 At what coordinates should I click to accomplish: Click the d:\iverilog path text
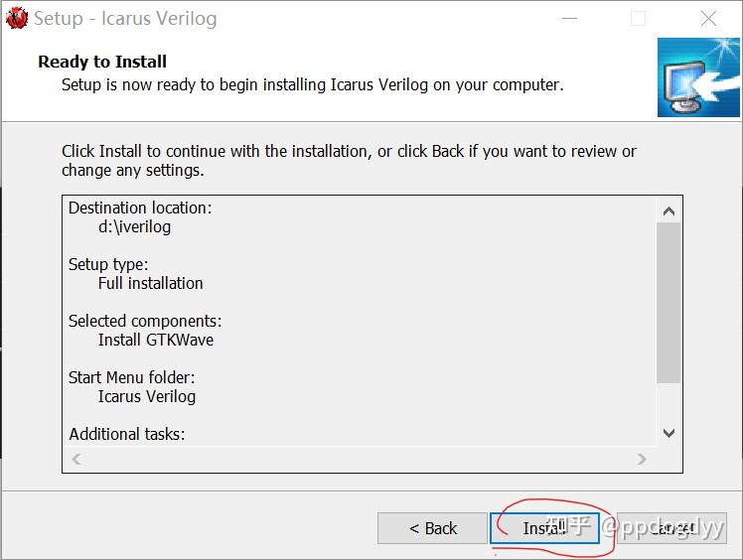pos(134,226)
